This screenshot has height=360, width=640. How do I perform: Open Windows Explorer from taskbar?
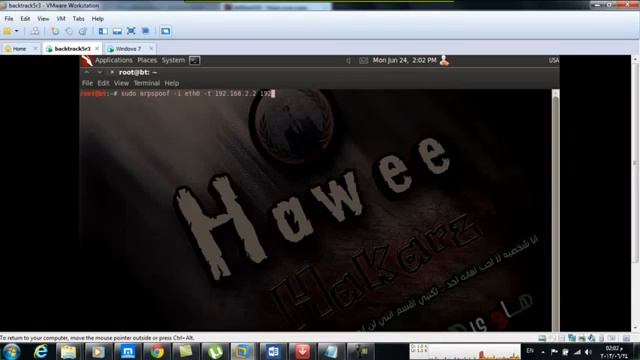click(69, 351)
